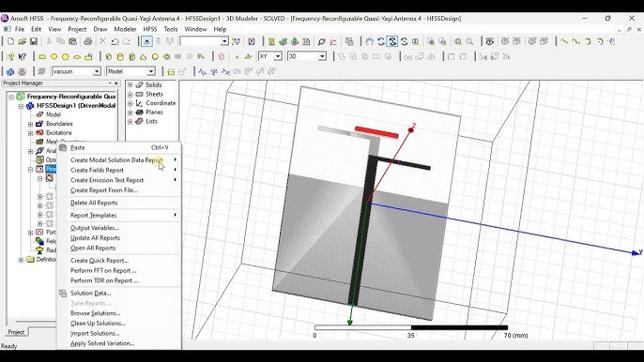Choose Apply Solved Variation entry

point(119,343)
